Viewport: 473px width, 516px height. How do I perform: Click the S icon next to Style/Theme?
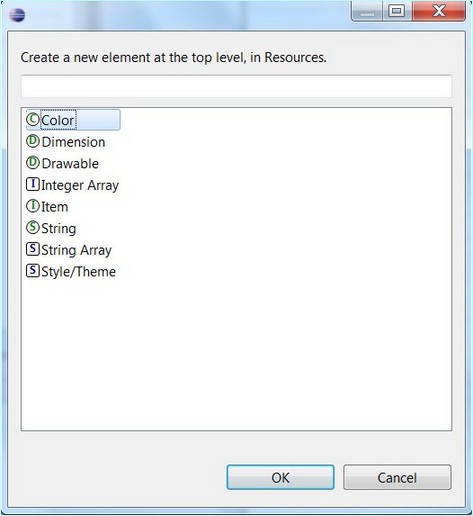coord(33,270)
